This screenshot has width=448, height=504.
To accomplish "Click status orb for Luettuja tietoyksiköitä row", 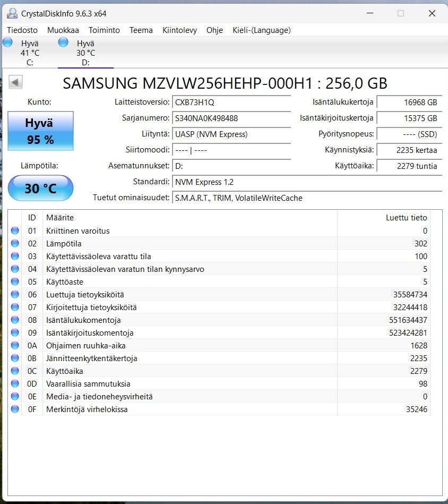I will point(15,294).
